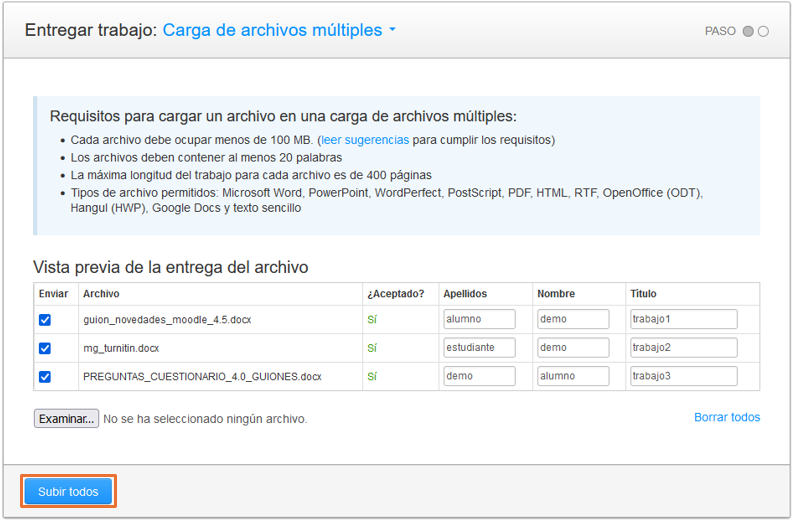Click the 'Archivo' column header
Viewport: 794px width, 522px height.
point(101,294)
